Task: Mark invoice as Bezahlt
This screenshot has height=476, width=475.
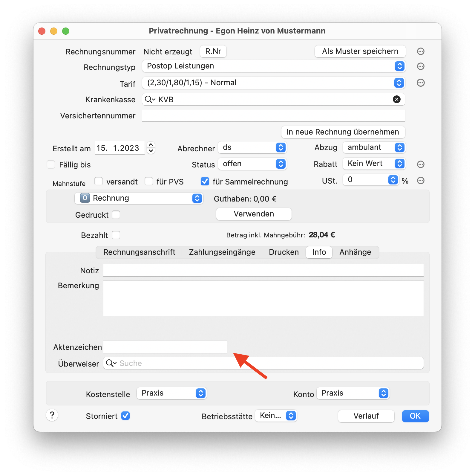Action: (116, 235)
